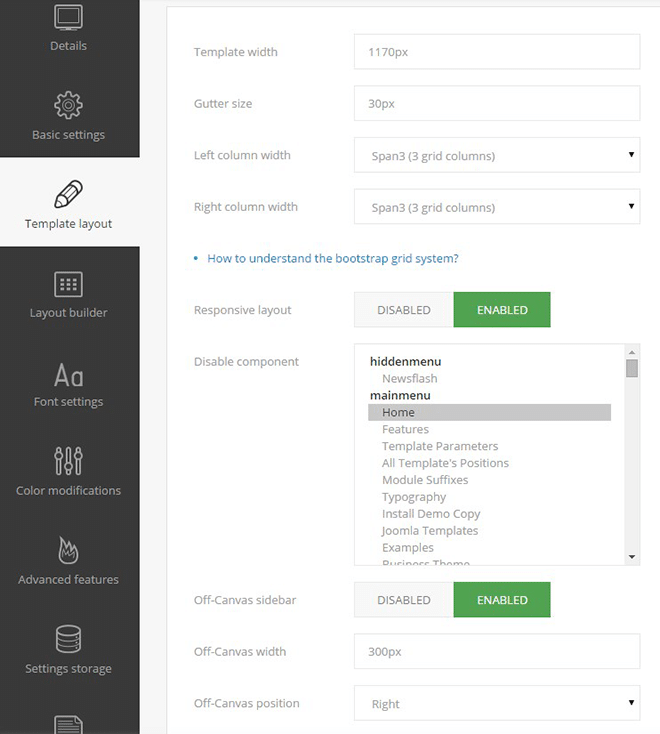The height and width of the screenshot is (734, 660).
Task: Enable the Off-Canvas sidebar button
Action: coord(502,600)
